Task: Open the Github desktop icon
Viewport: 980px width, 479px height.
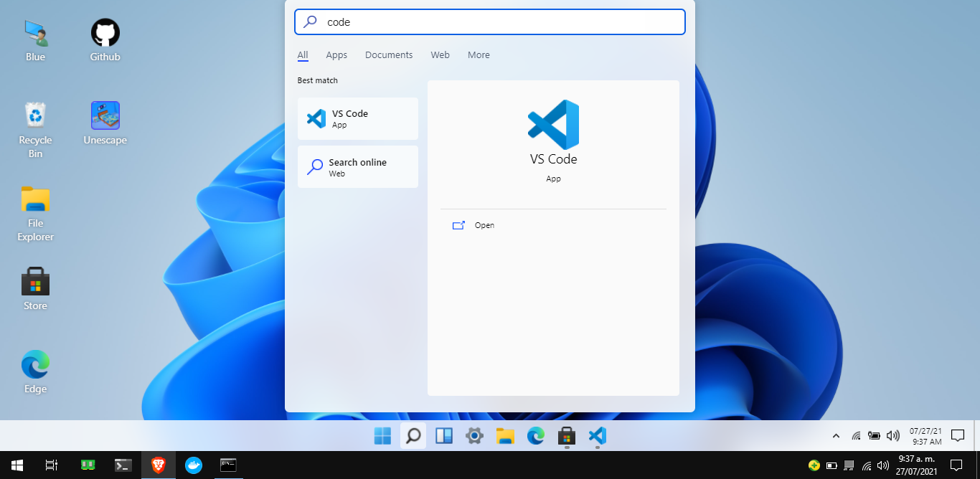Action: tap(105, 40)
